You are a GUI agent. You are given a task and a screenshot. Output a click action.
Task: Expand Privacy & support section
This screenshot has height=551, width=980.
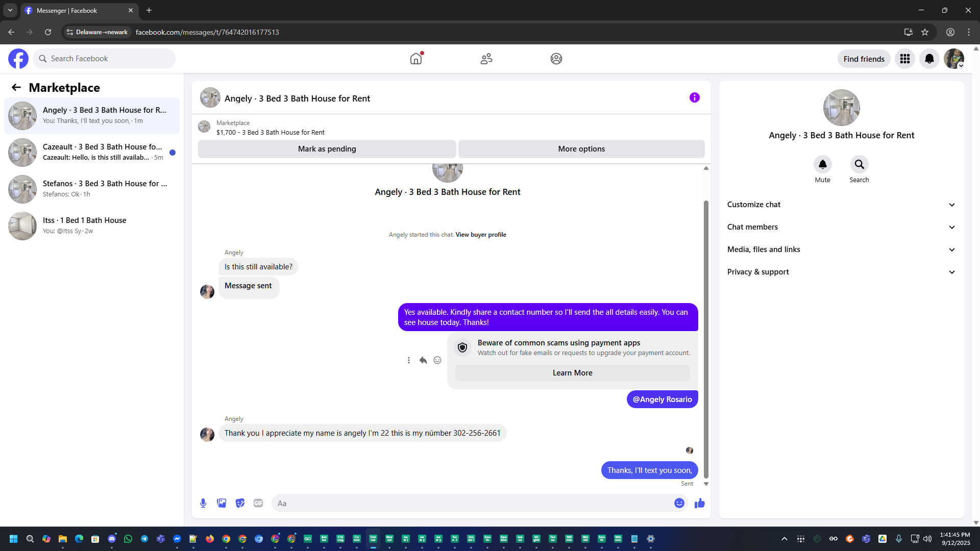841,272
